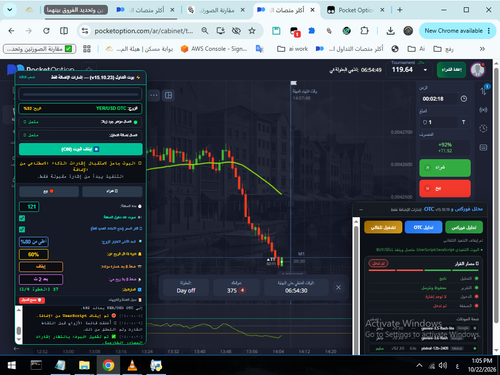
Task: Click the trade amount field showing 1
Action: tap(438, 122)
